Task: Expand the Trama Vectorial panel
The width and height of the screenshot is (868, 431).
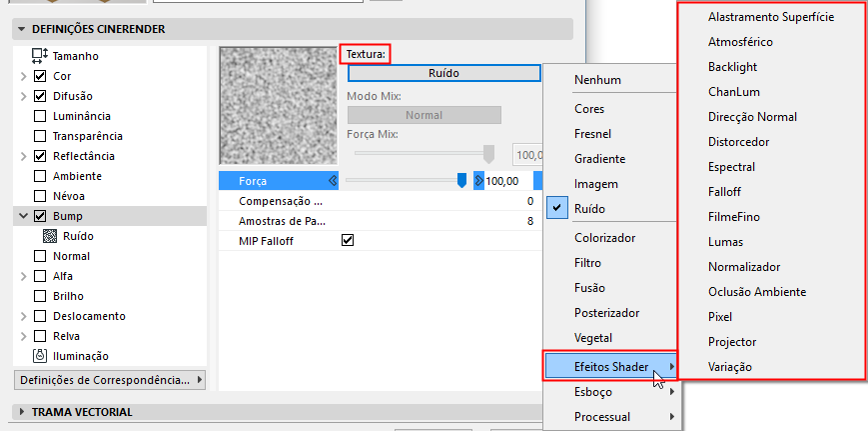Action: tap(22, 412)
